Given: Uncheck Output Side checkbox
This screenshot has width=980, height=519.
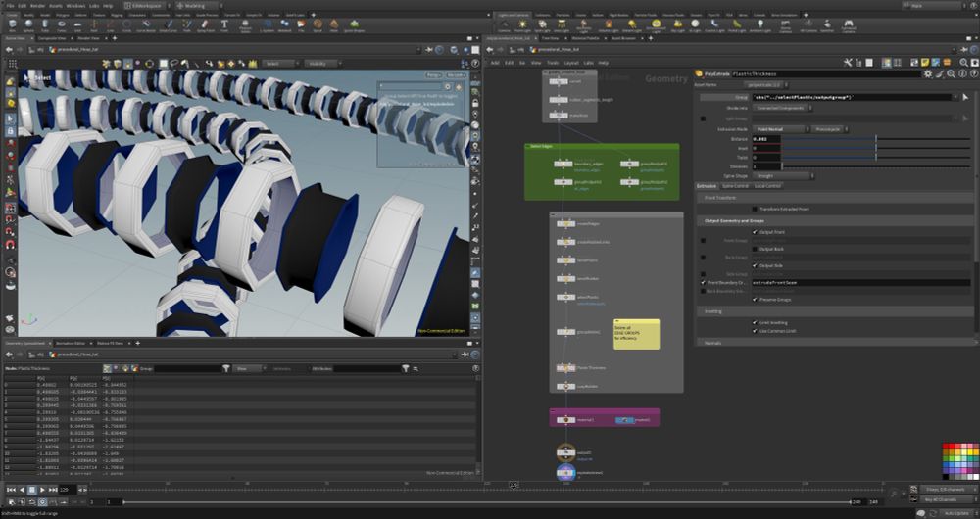Looking at the screenshot, I should click(755, 265).
